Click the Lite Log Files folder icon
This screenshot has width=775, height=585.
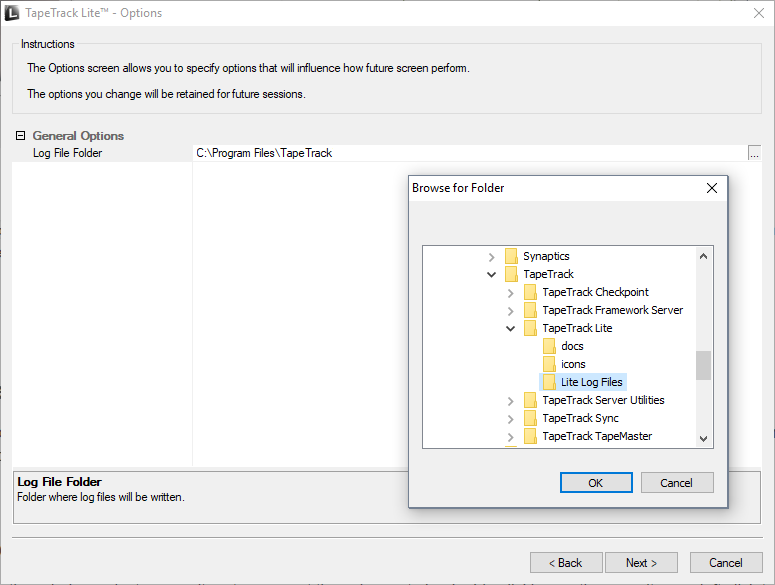click(x=549, y=382)
